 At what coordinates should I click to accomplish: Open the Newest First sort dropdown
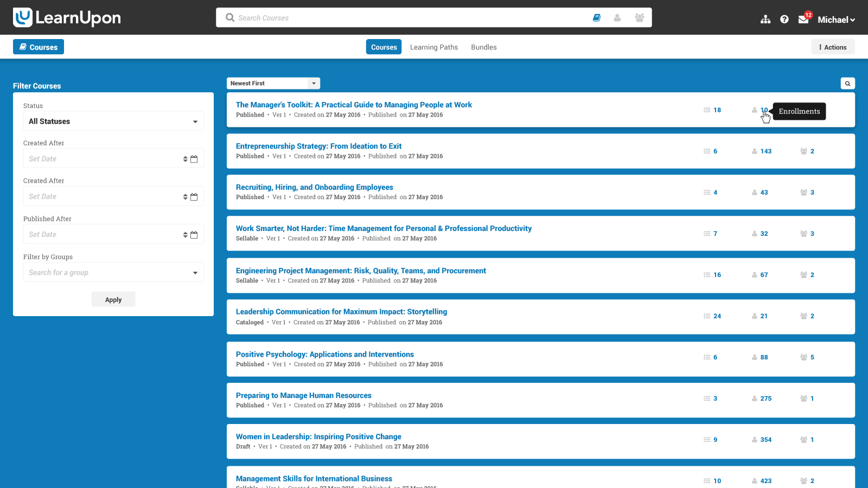273,83
